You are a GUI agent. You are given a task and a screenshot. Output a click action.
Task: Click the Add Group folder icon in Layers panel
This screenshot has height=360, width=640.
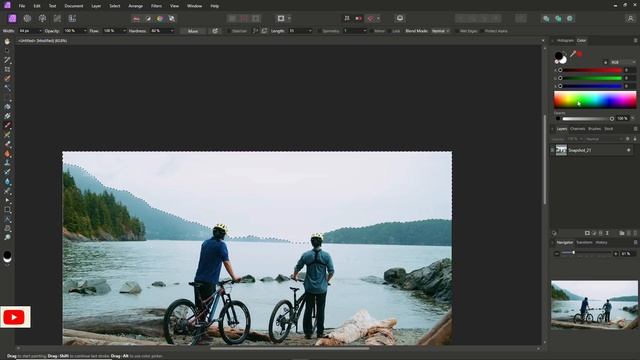(x=622, y=233)
